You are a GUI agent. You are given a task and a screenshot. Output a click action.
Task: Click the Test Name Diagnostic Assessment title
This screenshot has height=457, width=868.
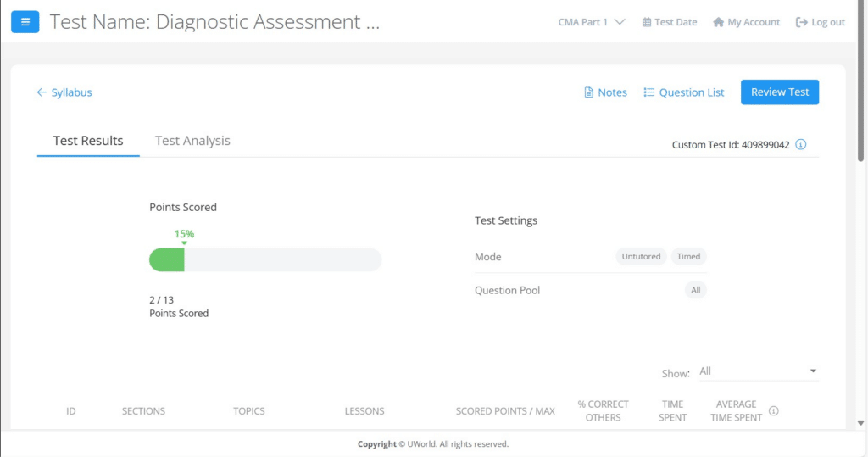click(x=214, y=21)
